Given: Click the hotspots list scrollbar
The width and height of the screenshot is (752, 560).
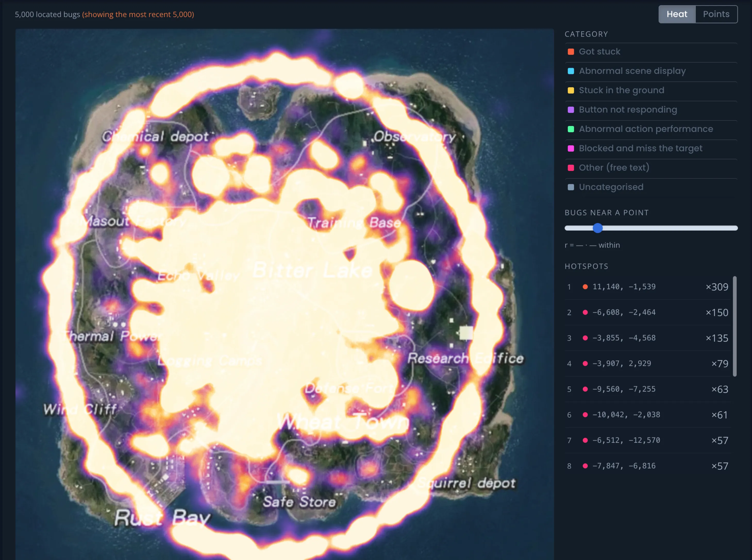Looking at the screenshot, I should click(735, 326).
